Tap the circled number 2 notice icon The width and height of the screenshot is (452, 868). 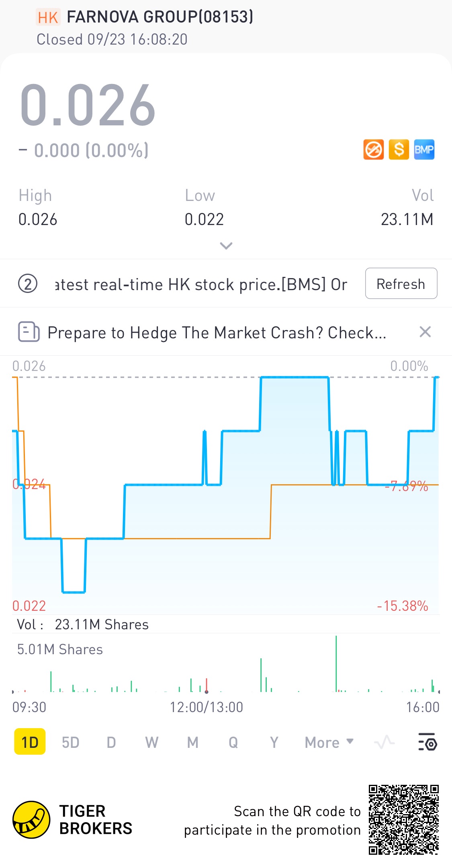28,284
